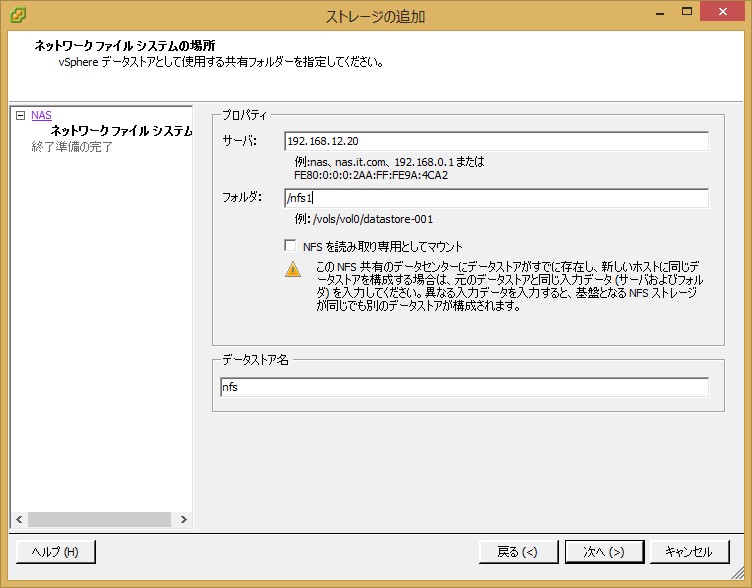Click the データストア名 field containing nfs
This screenshot has height=588, width=752.
(x=464, y=387)
